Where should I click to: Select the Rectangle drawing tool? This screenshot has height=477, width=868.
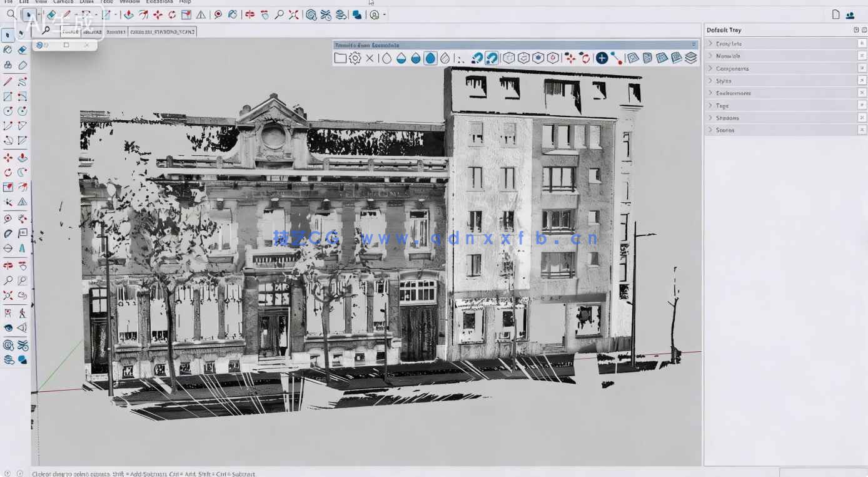tap(8, 96)
